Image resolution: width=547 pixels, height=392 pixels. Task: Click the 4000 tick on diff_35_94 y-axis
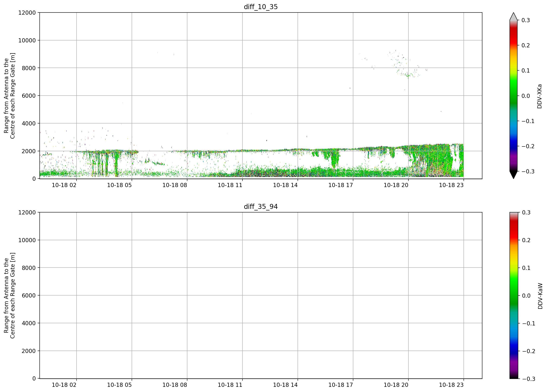click(x=29, y=323)
